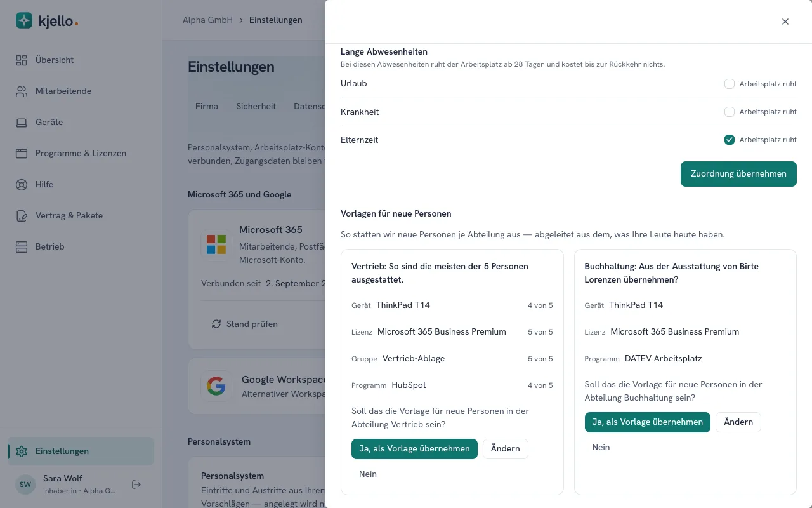This screenshot has width=812, height=508.
Task: Close the settings side panel
Action: [x=785, y=22]
